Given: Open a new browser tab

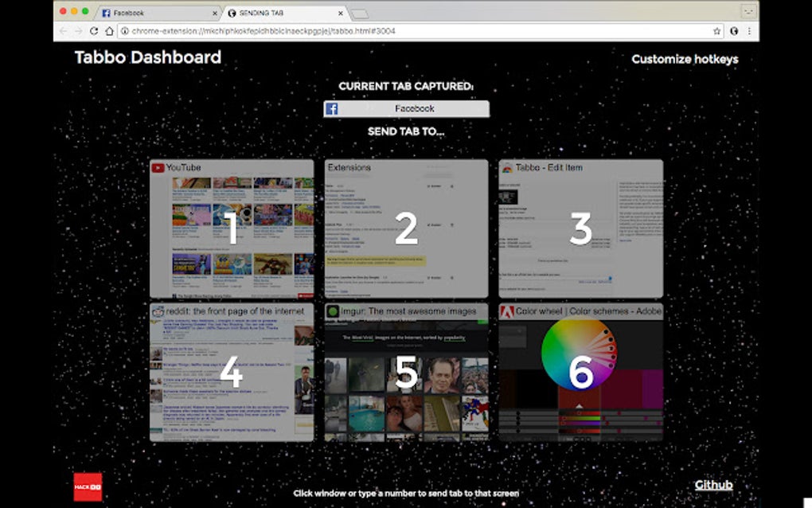Looking at the screenshot, I should [x=359, y=14].
